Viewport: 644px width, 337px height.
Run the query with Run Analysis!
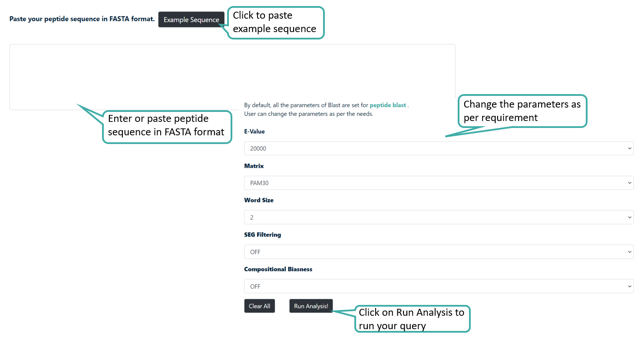pyautogui.click(x=311, y=306)
